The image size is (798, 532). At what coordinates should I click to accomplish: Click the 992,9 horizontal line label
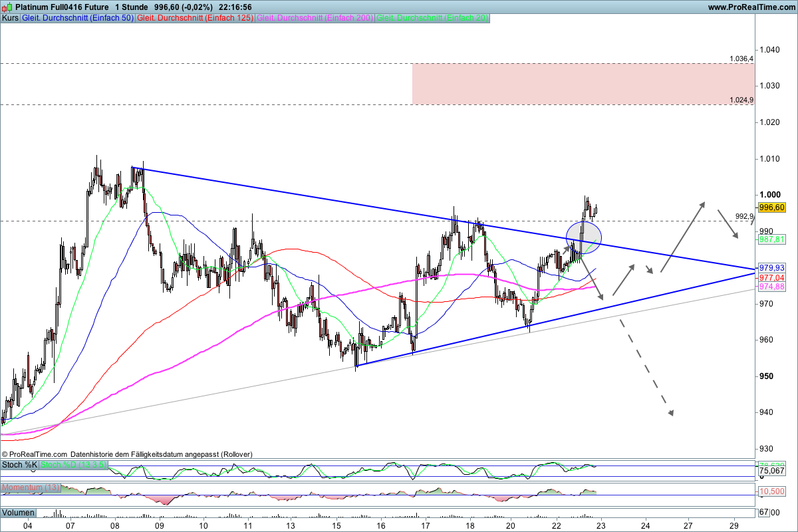coord(744,216)
